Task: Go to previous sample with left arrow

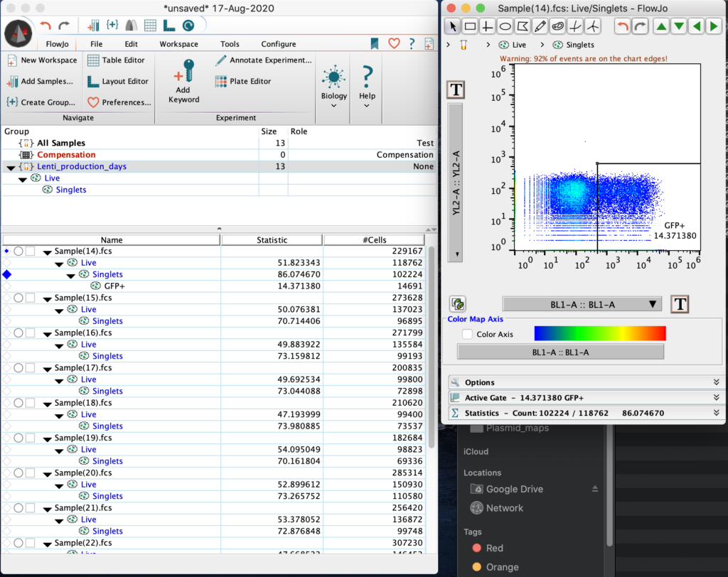Action: pos(697,26)
